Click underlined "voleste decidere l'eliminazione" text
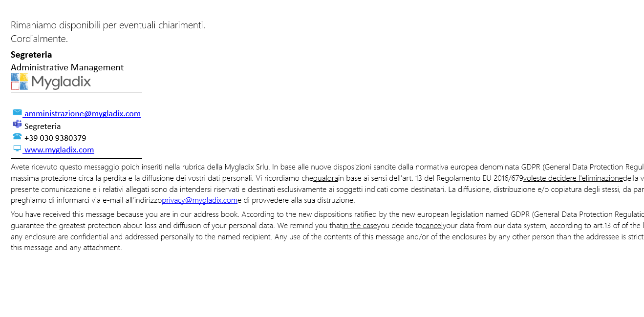This screenshot has height=317, width=644. tap(573, 178)
